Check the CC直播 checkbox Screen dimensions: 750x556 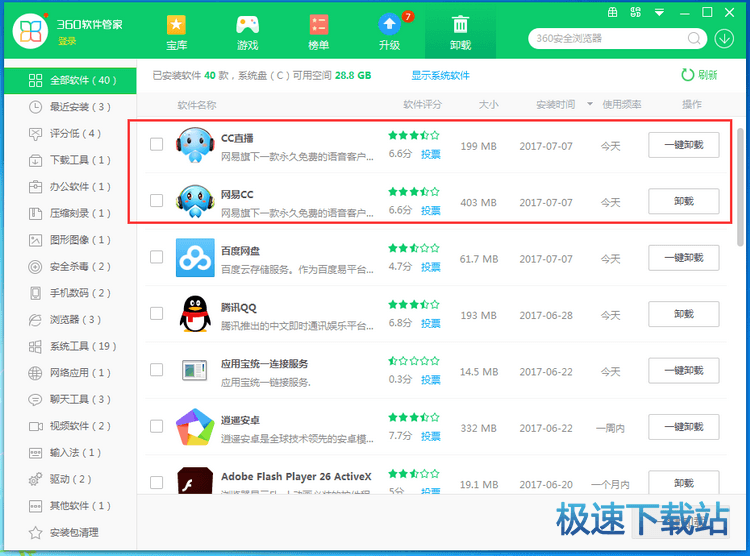156,144
